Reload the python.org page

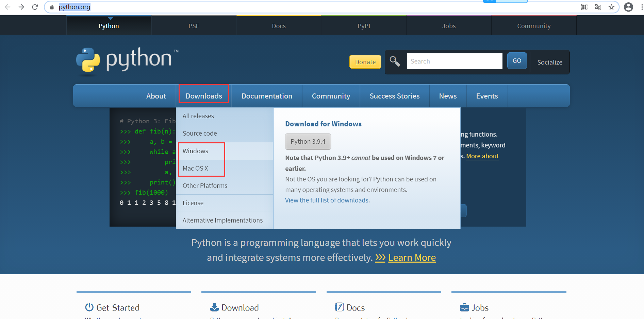(35, 7)
